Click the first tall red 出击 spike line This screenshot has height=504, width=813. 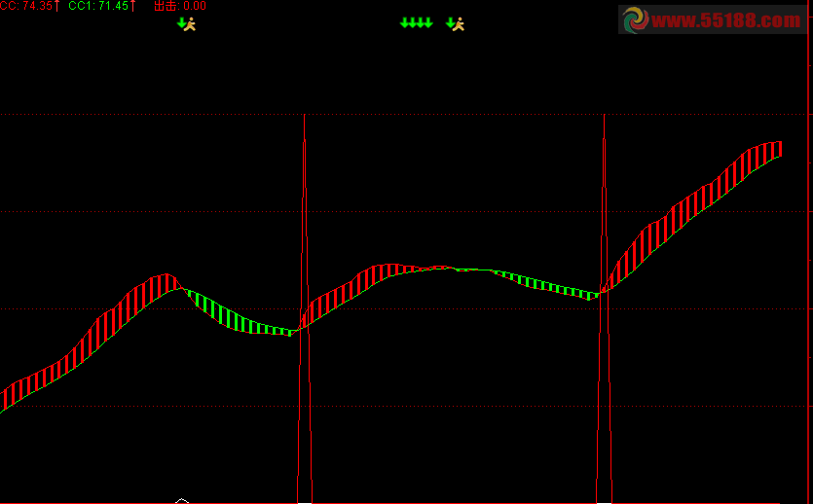pyautogui.click(x=305, y=308)
